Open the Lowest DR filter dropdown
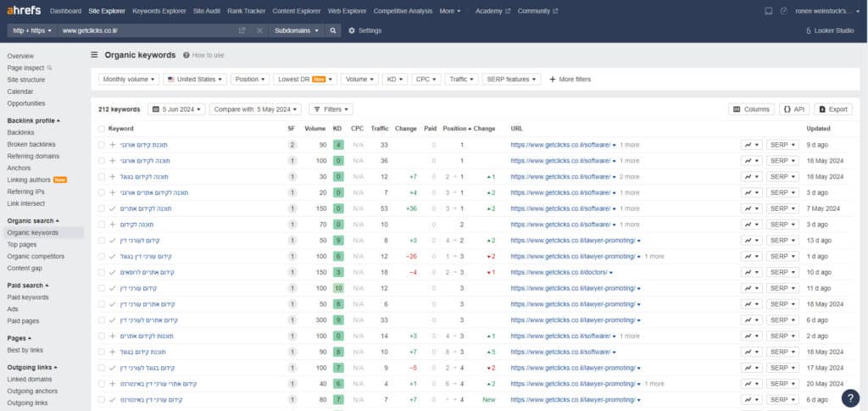The image size is (868, 411). pyautogui.click(x=305, y=79)
